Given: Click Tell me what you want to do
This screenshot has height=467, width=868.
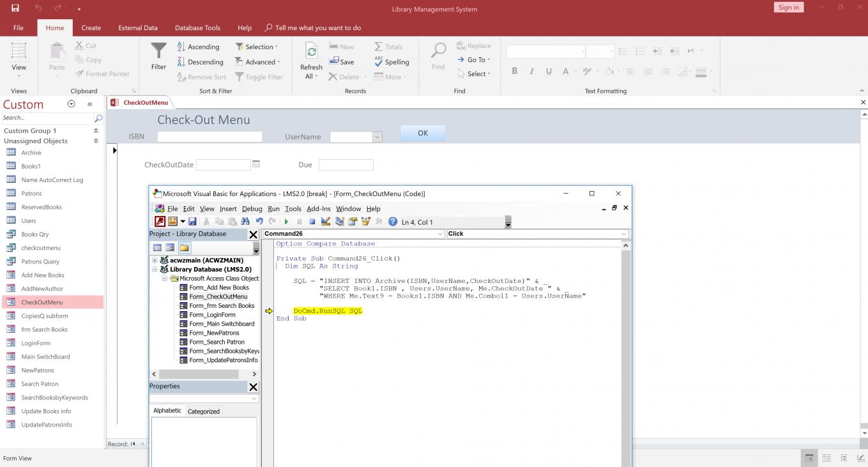Looking at the screenshot, I should (x=313, y=27).
